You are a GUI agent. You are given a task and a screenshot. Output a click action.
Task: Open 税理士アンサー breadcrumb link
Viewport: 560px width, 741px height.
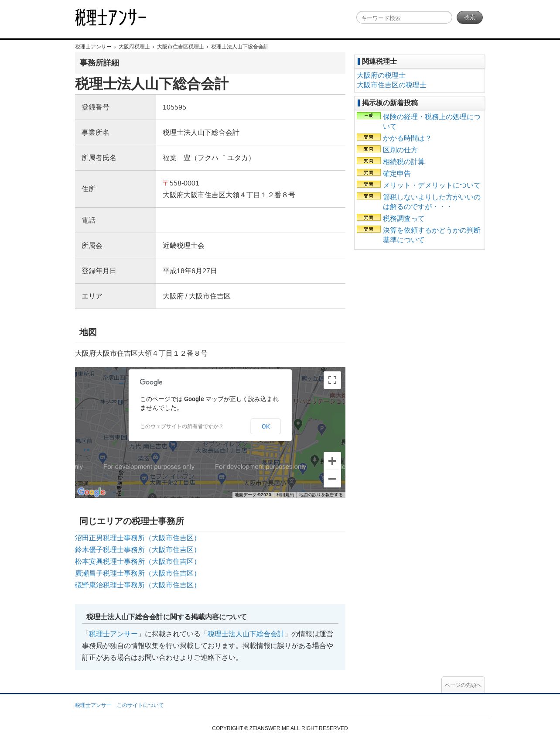pyautogui.click(x=93, y=47)
